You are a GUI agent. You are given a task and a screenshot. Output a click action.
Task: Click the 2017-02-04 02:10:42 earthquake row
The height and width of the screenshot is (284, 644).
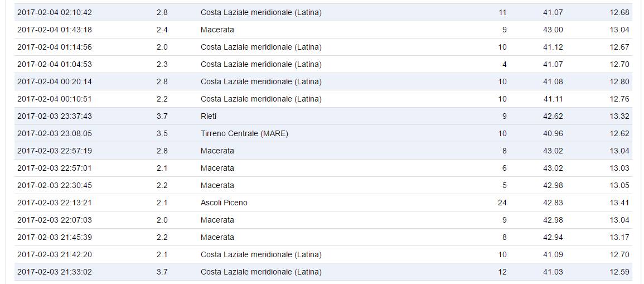click(x=55, y=12)
